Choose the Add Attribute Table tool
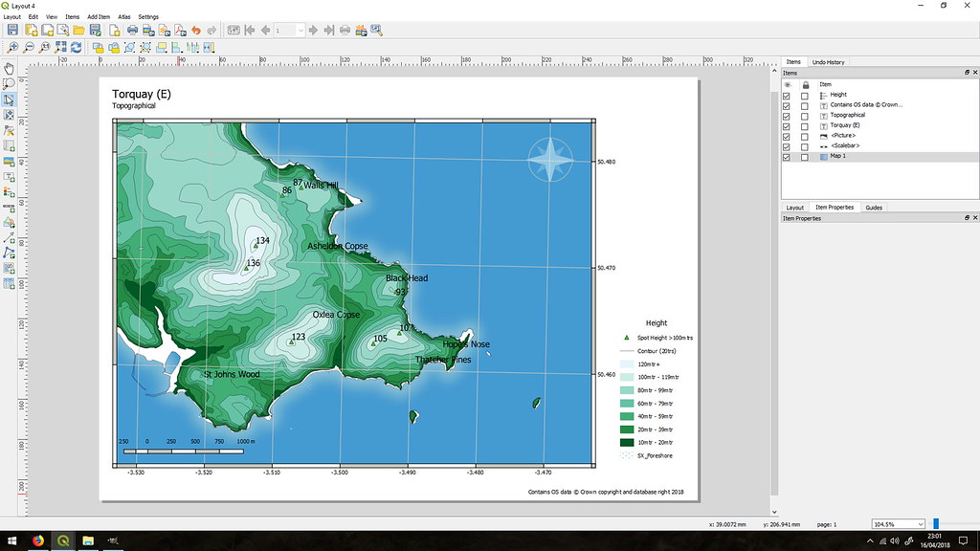This screenshot has width=980, height=551. [9, 283]
